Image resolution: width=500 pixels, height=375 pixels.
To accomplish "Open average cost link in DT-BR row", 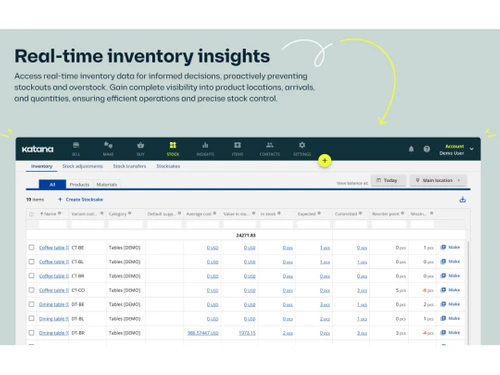I will click(203, 333).
